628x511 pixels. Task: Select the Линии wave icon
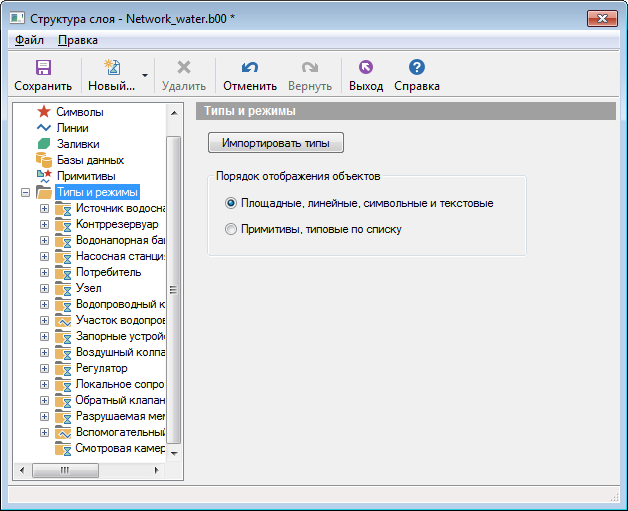click(x=44, y=128)
